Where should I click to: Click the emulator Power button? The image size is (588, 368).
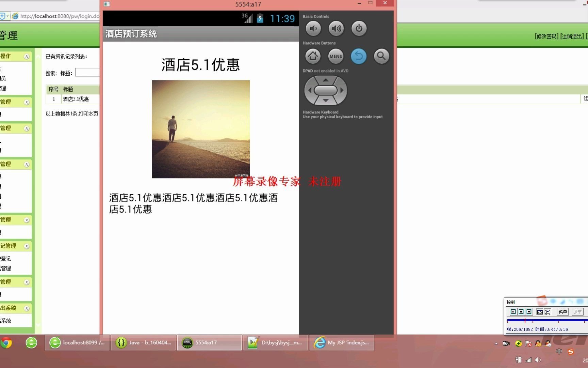(359, 29)
